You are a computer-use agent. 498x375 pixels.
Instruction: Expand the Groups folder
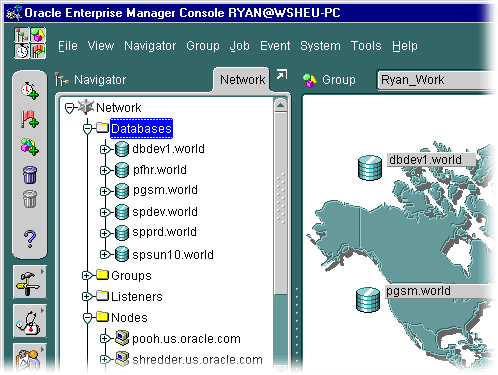[87, 276]
